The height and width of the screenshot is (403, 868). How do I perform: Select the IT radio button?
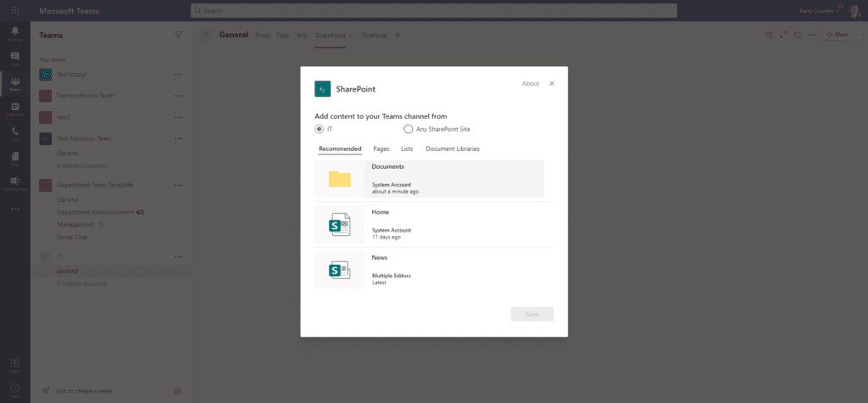click(319, 129)
